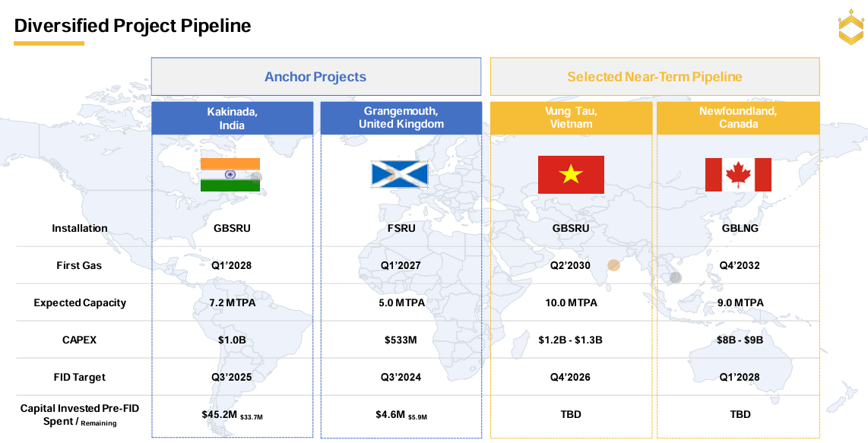
Task: Click the Canada maple leaf flag
Action: (x=738, y=175)
